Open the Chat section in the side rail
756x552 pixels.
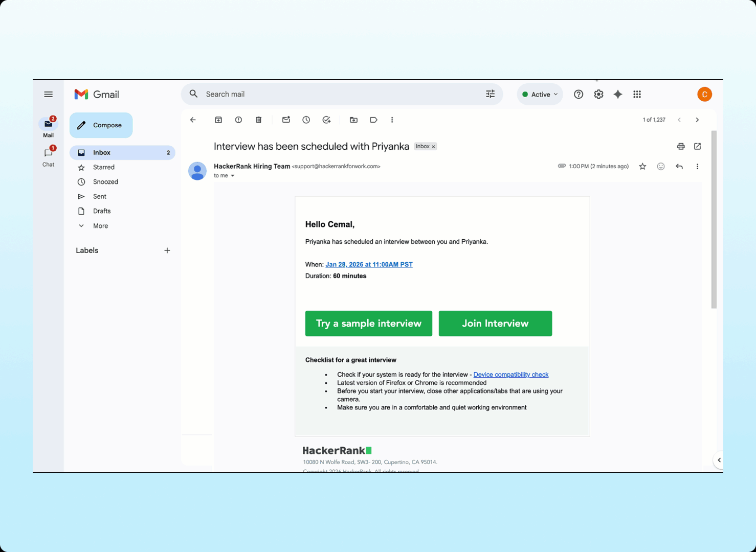pos(48,156)
